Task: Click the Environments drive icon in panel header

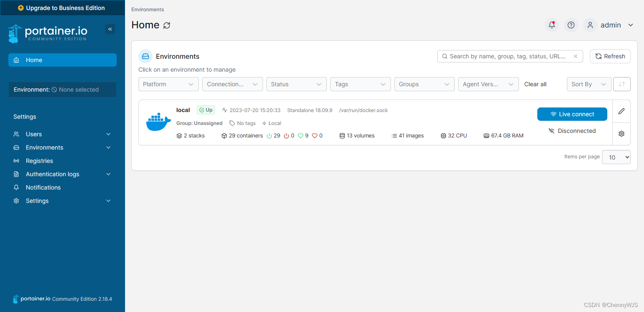Action: point(145,56)
